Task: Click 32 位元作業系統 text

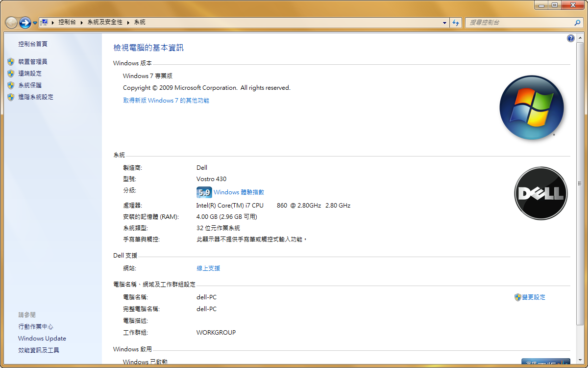Action: (218, 228)
